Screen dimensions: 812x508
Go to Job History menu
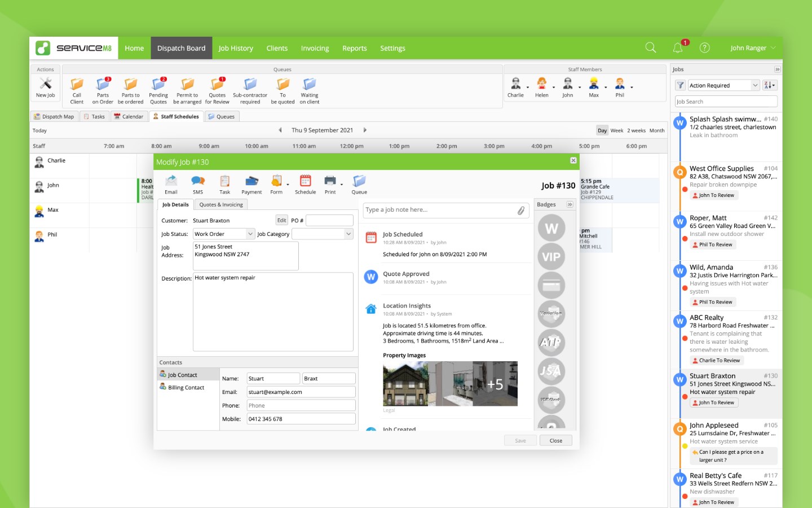tap(236, 48)
